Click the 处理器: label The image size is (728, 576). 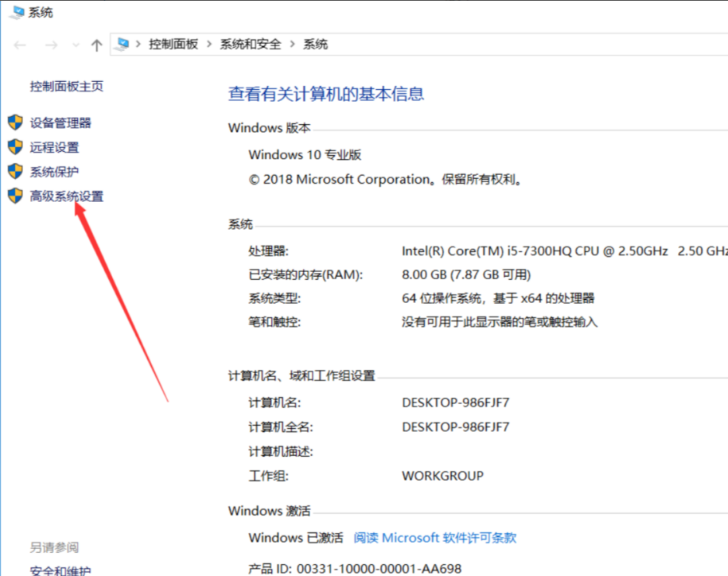(x=268, y=251)
